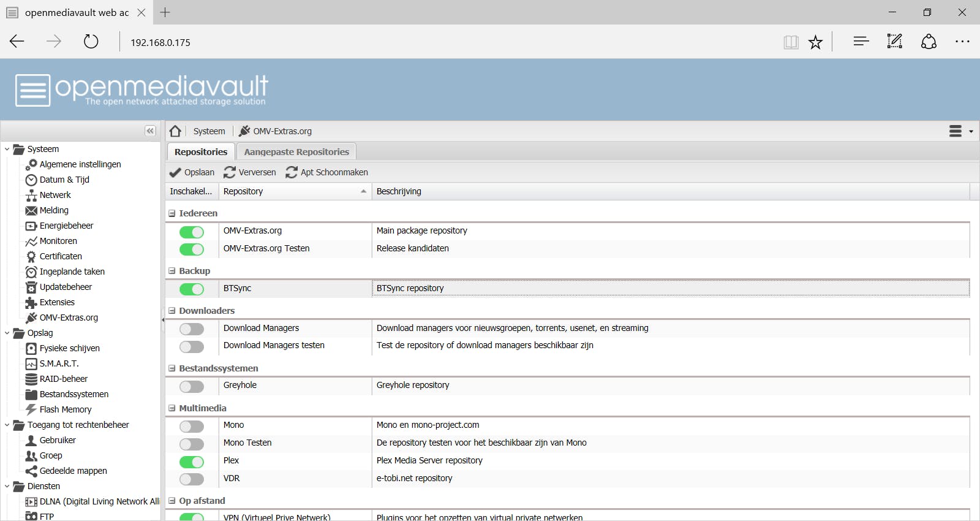980x521 pixels.
Task: Open the S.M.A.R.T. icon
Action: pyautogui.click(x=31, y=363)
